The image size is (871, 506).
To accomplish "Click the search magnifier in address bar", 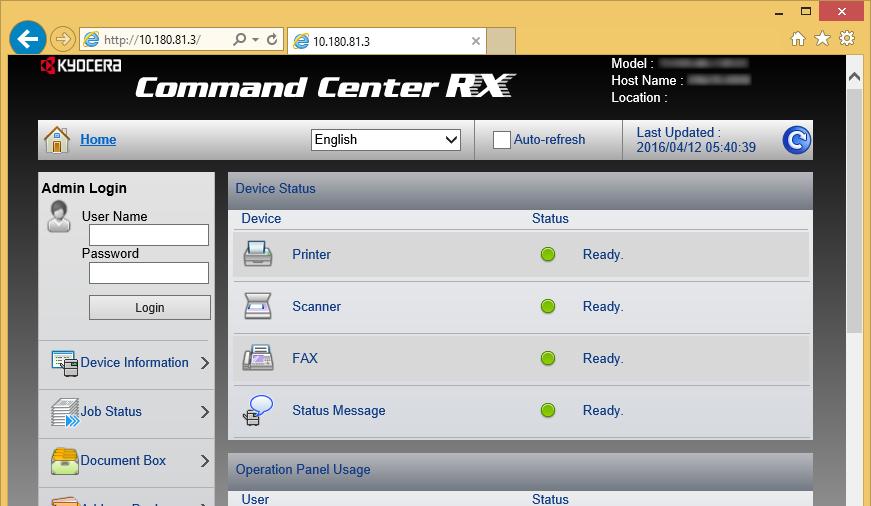I will [x=239, y=39].
